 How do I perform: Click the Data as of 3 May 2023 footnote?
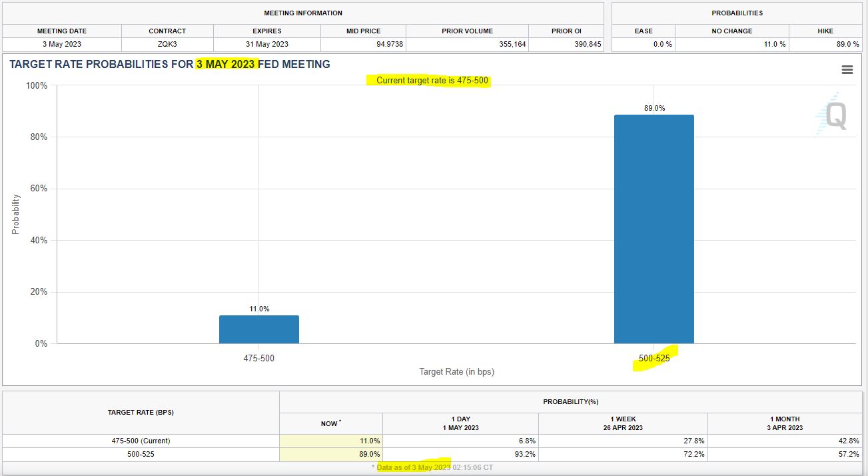click(413, 467)
